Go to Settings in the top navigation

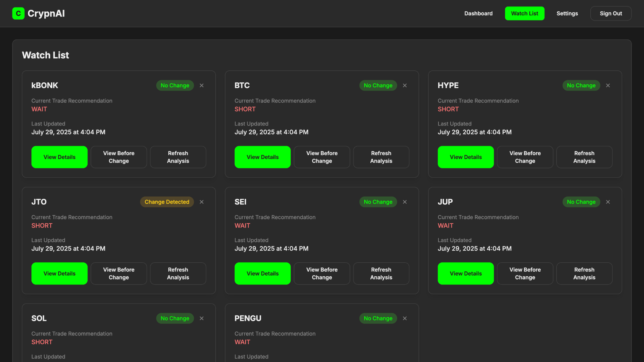coord(567,13)
